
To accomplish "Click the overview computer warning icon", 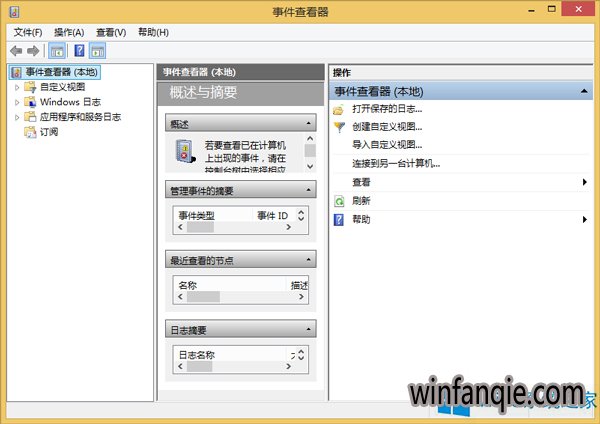I will tap(185, 152).
